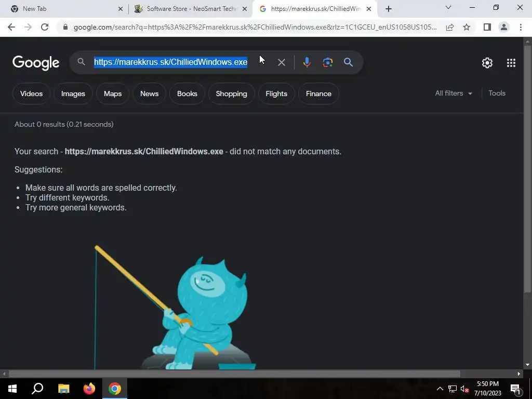Open Chrome side panel
The height and width of the screenshot is (399, 532).
[487, 27]
